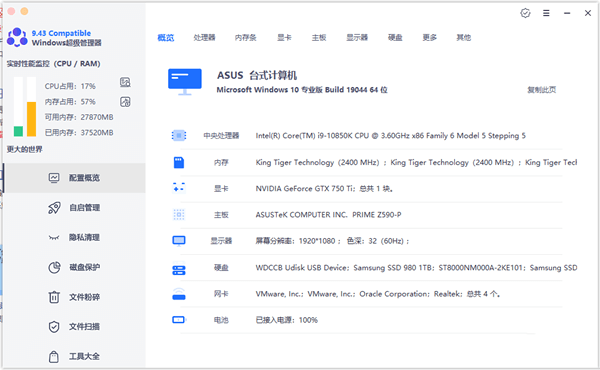Click the 文件粉碎 trash icon

tap(54, 297)
